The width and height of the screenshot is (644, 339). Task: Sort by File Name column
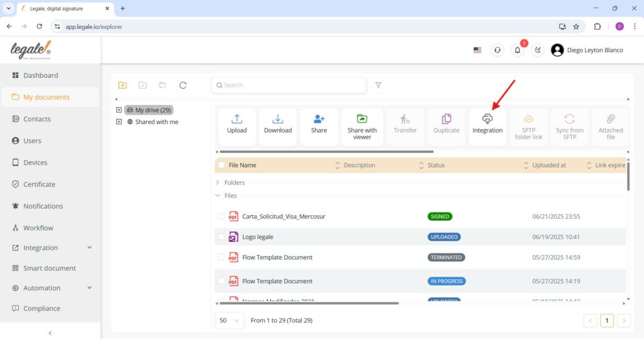[x=337, y=165]
